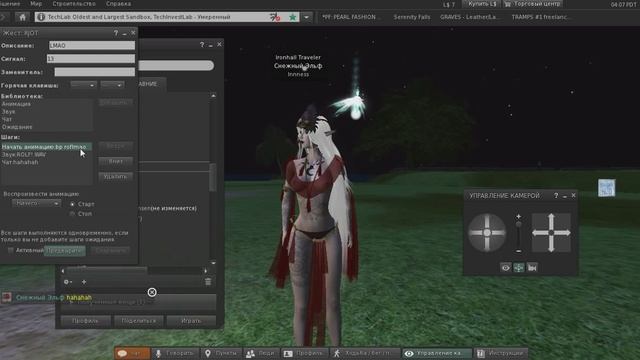
Task: Toggle the Активный checkbox
Action: (11, 250)
